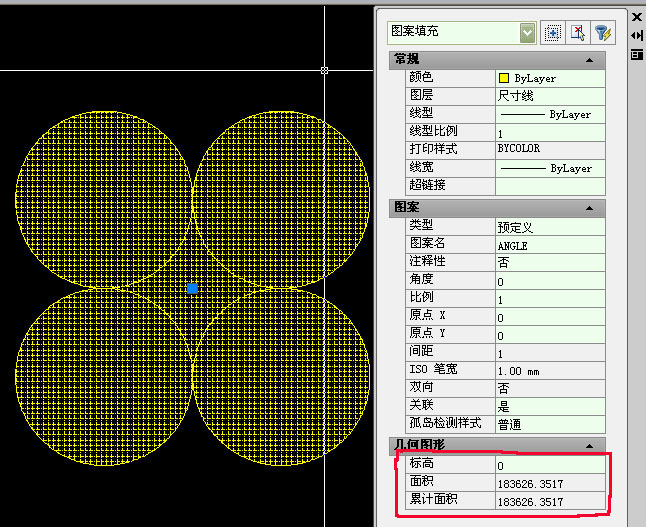Click the 孤岛检测样式 property label

[445, 423]
